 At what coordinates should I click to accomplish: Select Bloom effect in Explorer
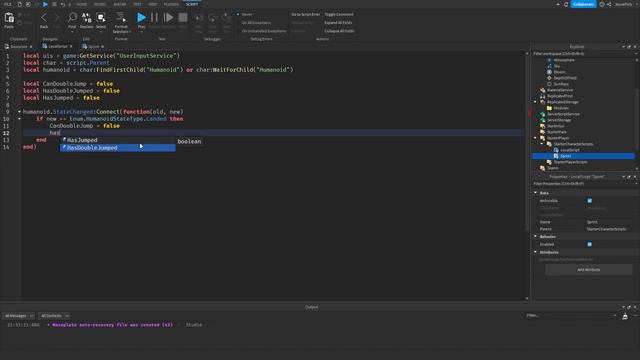[559, 72]
